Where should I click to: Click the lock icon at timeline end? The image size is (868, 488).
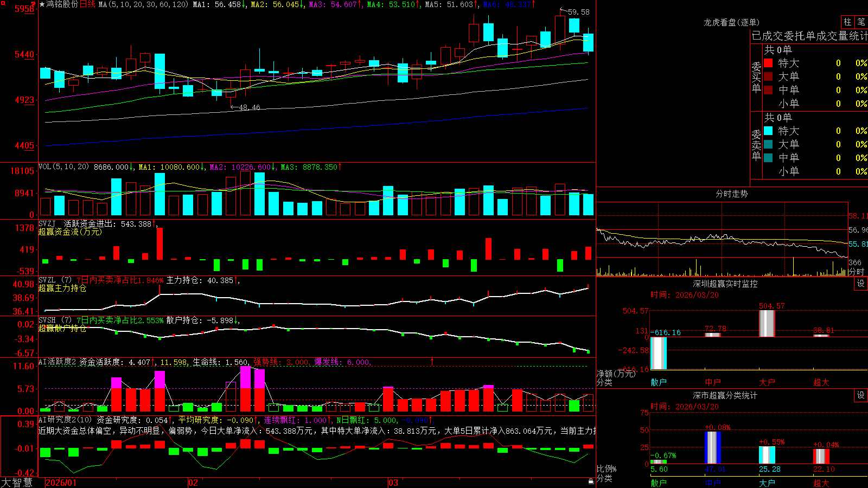tap(591, 481)
